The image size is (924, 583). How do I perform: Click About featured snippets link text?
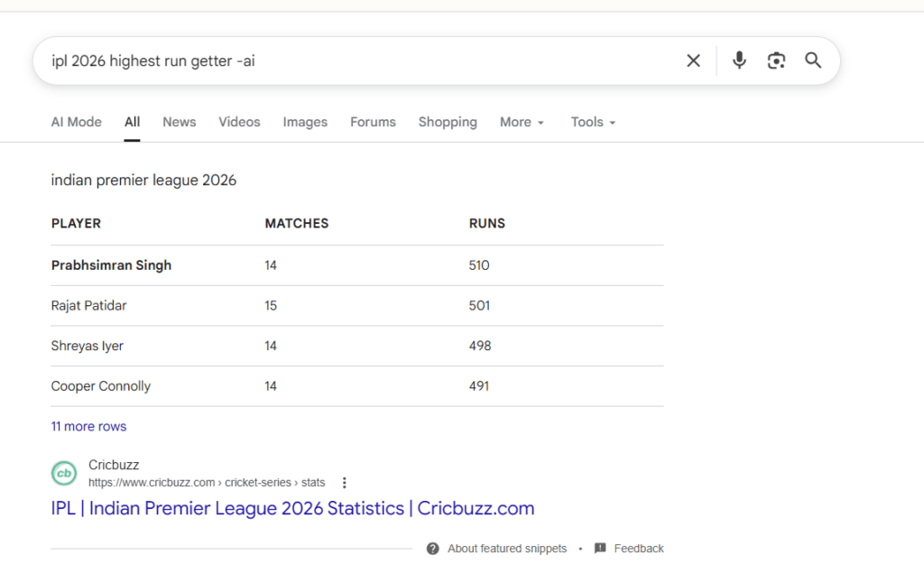507,549
